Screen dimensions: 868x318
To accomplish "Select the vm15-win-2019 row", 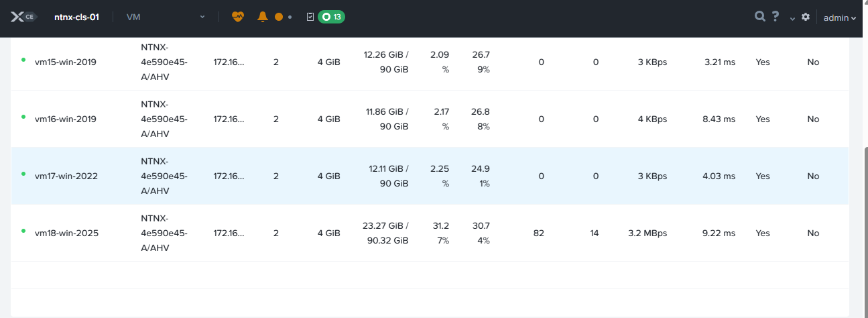I will (66, 62).
